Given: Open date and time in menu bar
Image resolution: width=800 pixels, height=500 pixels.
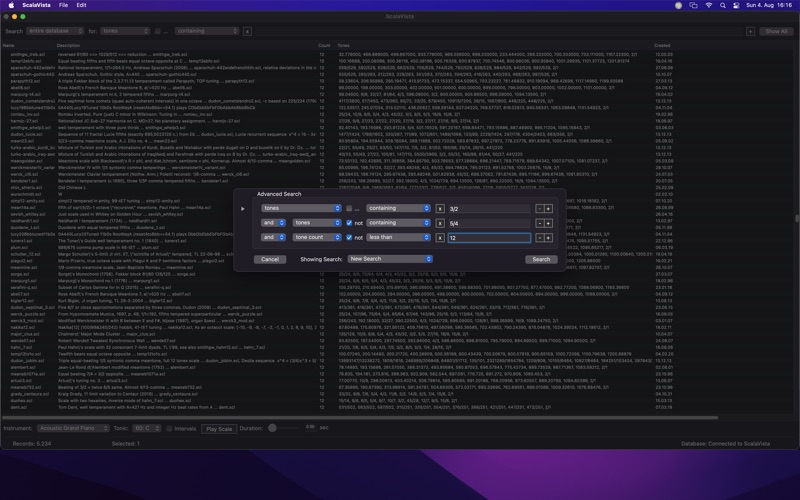Looking at the screenshot, I should 769,5.
